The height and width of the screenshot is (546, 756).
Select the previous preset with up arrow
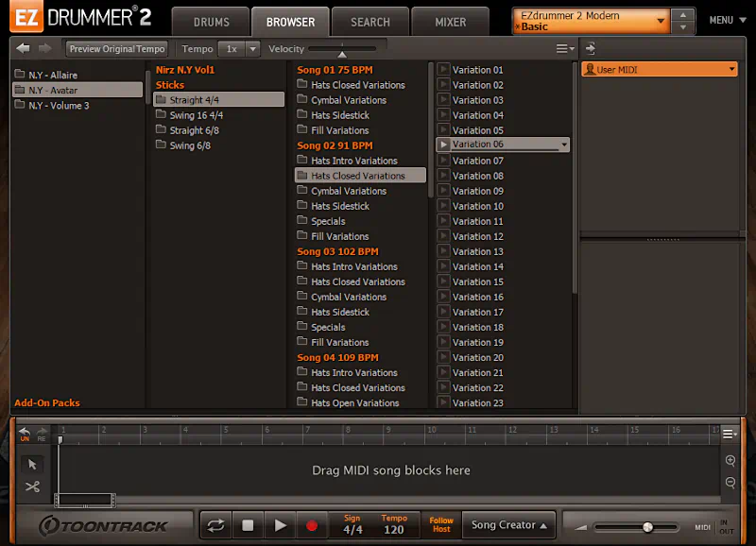(x=682, y=15)
